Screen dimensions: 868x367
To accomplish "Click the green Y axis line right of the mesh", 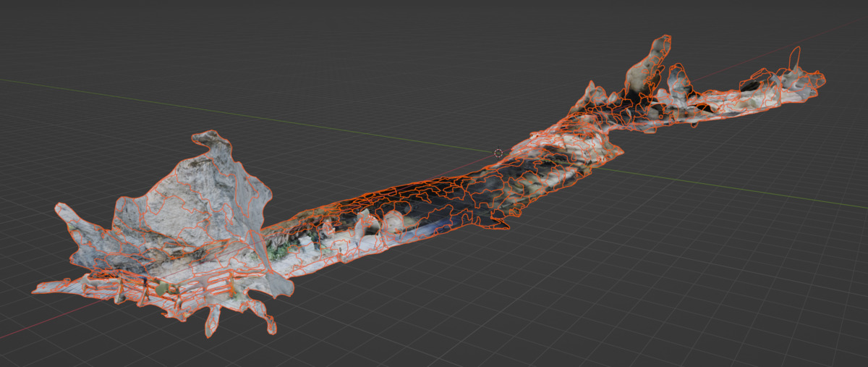I will click(723, 185).
